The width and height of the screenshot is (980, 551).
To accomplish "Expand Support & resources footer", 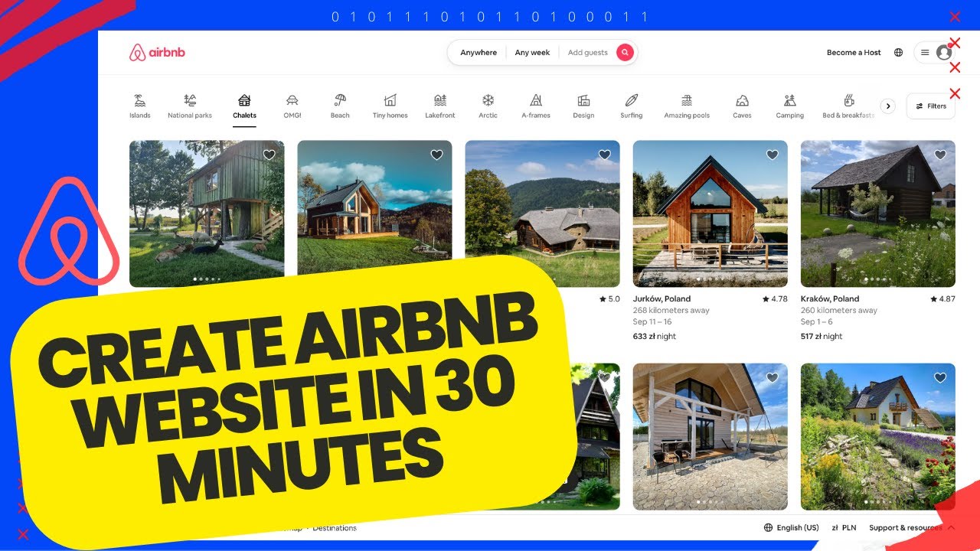I will [912, 527].
